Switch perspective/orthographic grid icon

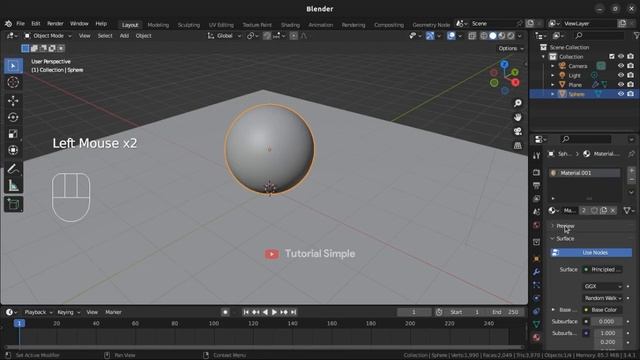coord(518,145)
